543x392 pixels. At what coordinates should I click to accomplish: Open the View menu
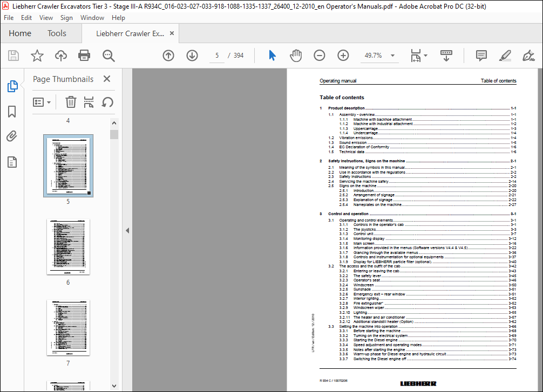[46, 18]
